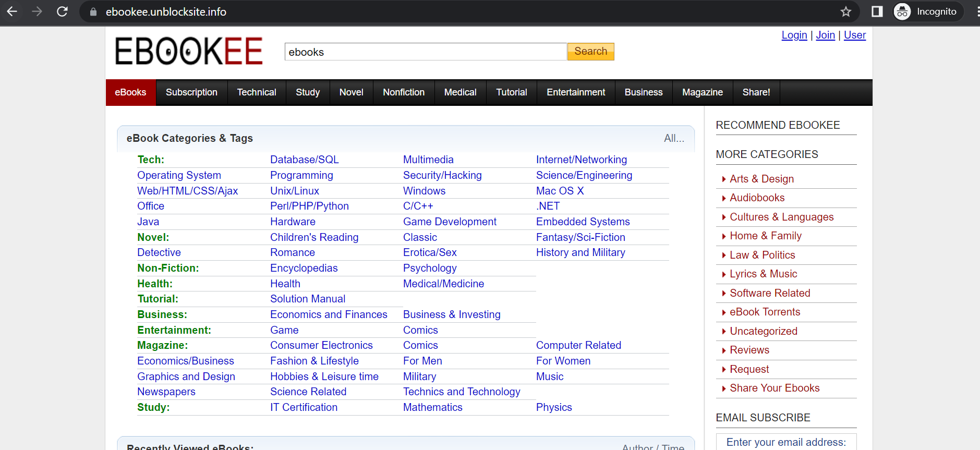Bookmark this page with star icon

[845, 11]
